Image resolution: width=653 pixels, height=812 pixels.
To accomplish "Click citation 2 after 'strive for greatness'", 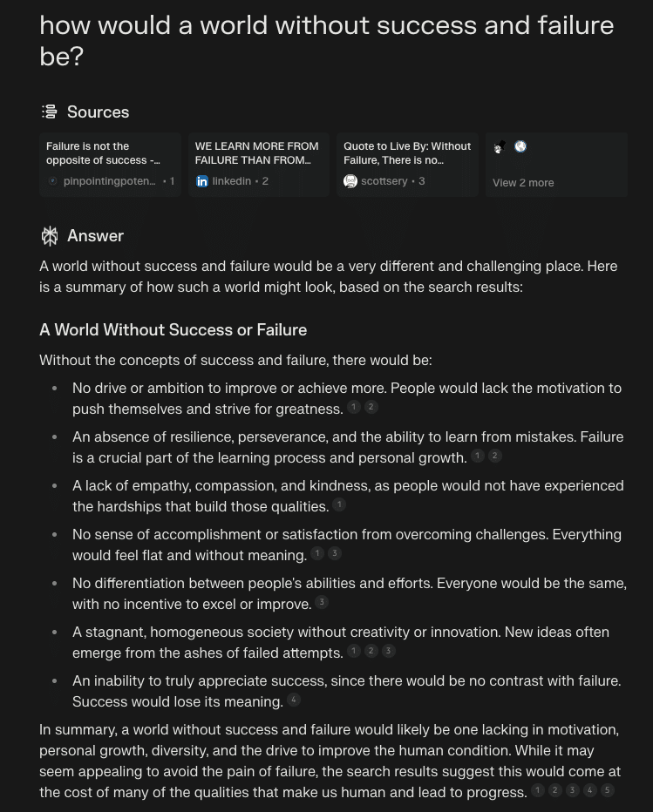I will point(371,407).
